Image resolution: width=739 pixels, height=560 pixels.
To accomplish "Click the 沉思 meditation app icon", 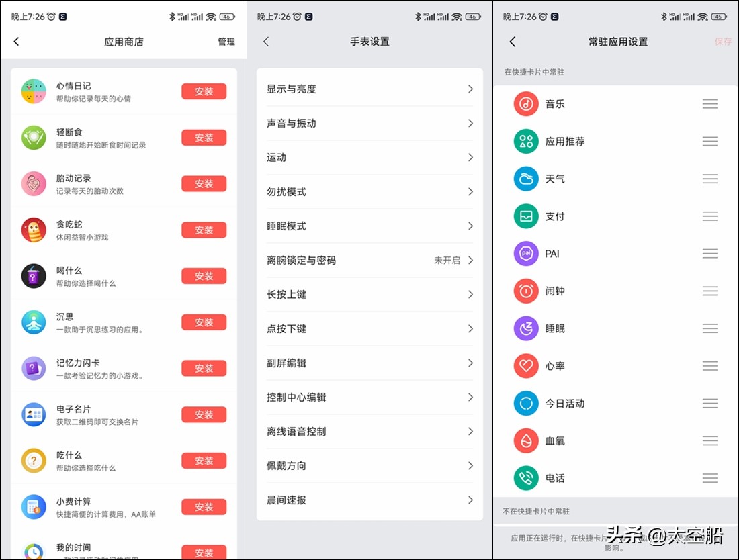I will point(35,322).
